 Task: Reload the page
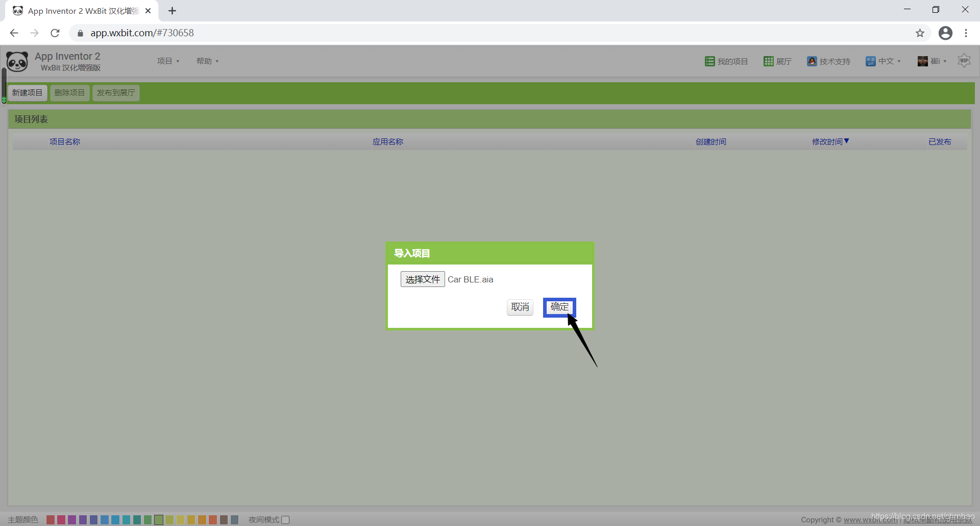[55, 33]
